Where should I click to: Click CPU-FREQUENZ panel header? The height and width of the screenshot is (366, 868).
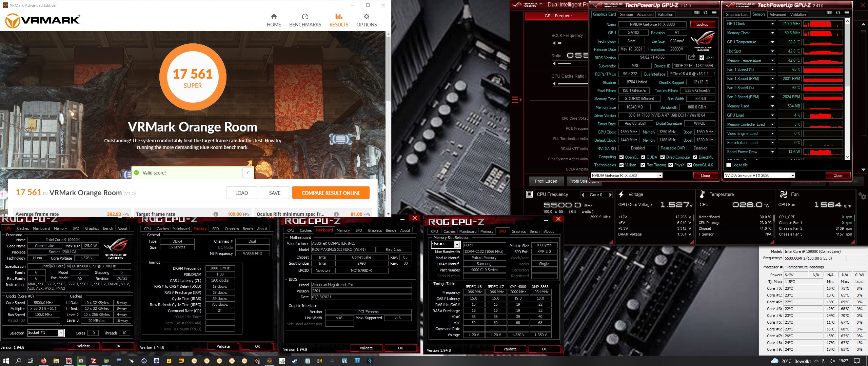click(x=558, y=16)
